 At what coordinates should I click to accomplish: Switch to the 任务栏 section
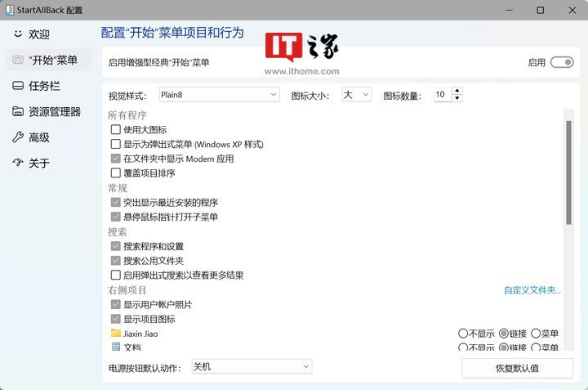(x=48, y=86)
